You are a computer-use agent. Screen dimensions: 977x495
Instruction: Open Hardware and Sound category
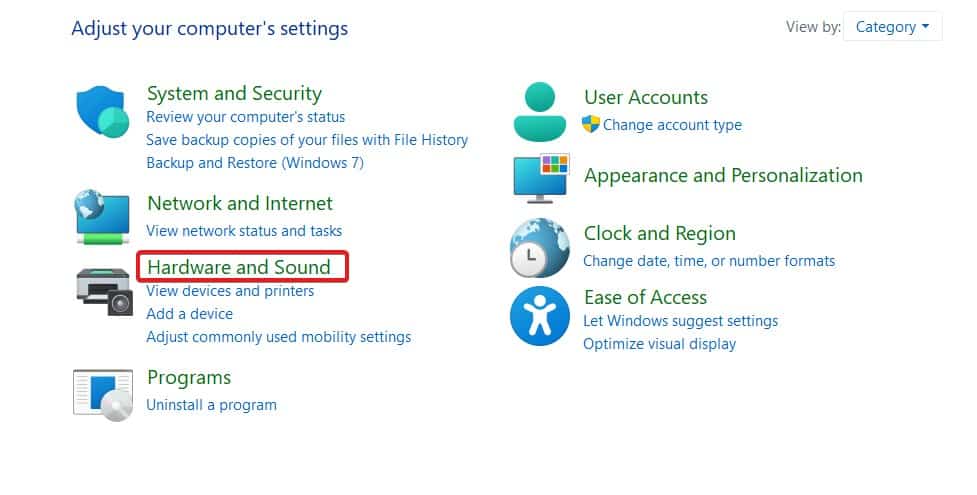click(x=239, y=267)
